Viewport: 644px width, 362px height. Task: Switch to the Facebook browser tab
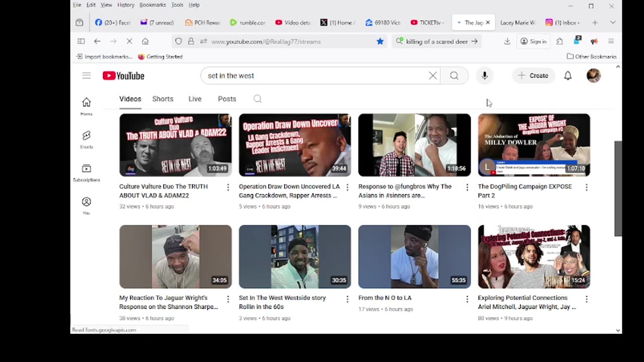(x=112, y=23)
